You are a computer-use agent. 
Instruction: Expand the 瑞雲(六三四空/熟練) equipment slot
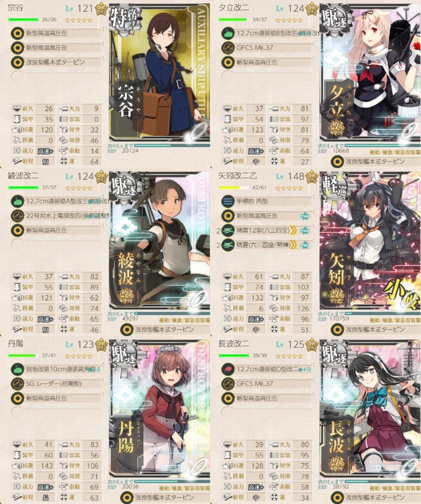pos(266,245)
